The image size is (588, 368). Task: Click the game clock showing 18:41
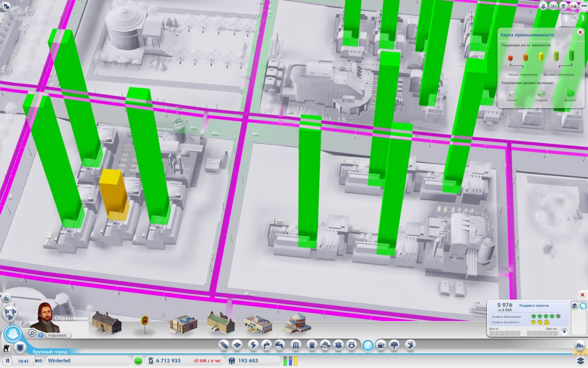[23, 361]
